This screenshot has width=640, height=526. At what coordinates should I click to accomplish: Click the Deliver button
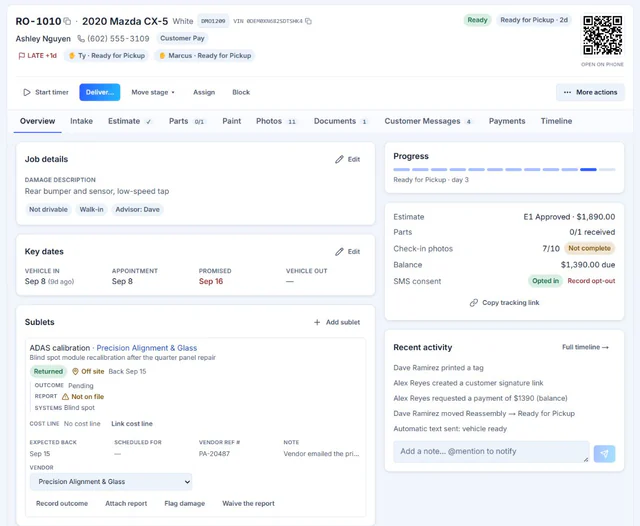[100, 92]
